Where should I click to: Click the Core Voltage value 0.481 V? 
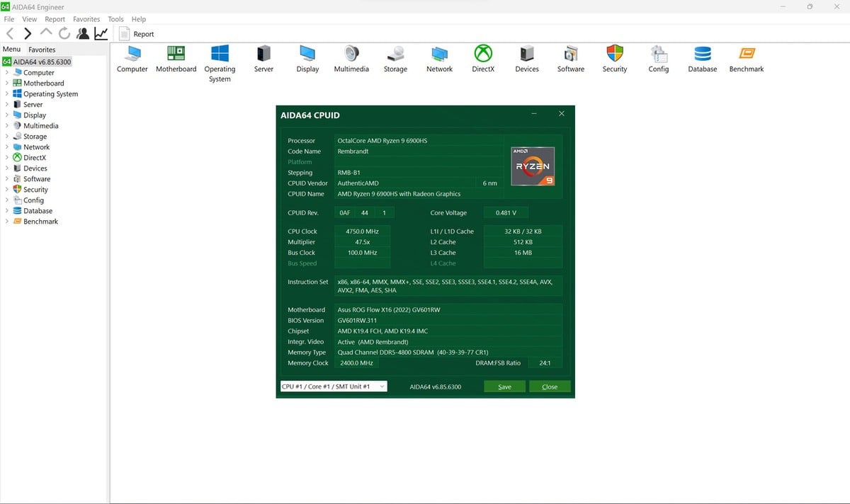[506, 212]
